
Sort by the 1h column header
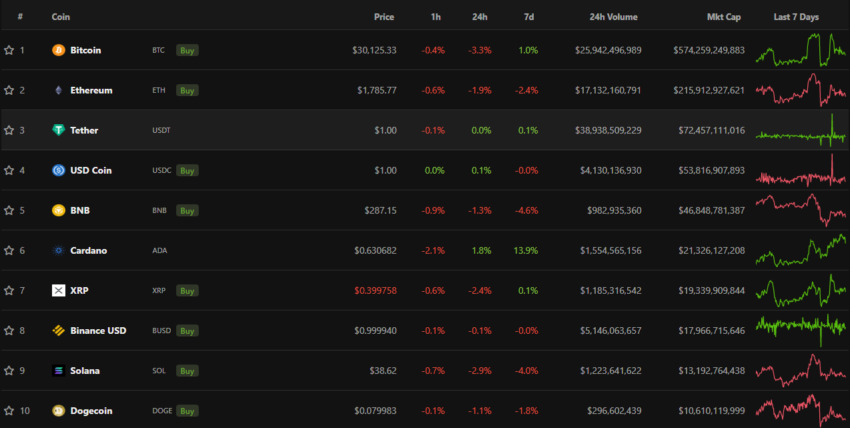tap(435, 17)
